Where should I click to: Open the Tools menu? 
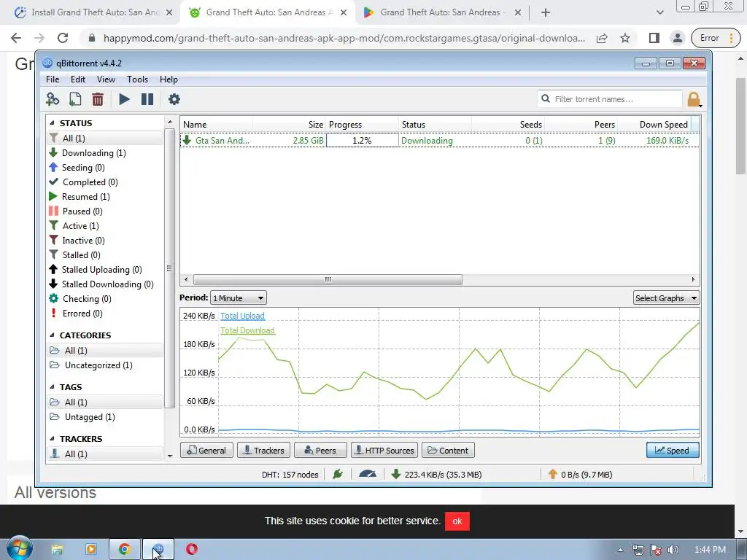point(137,79)
